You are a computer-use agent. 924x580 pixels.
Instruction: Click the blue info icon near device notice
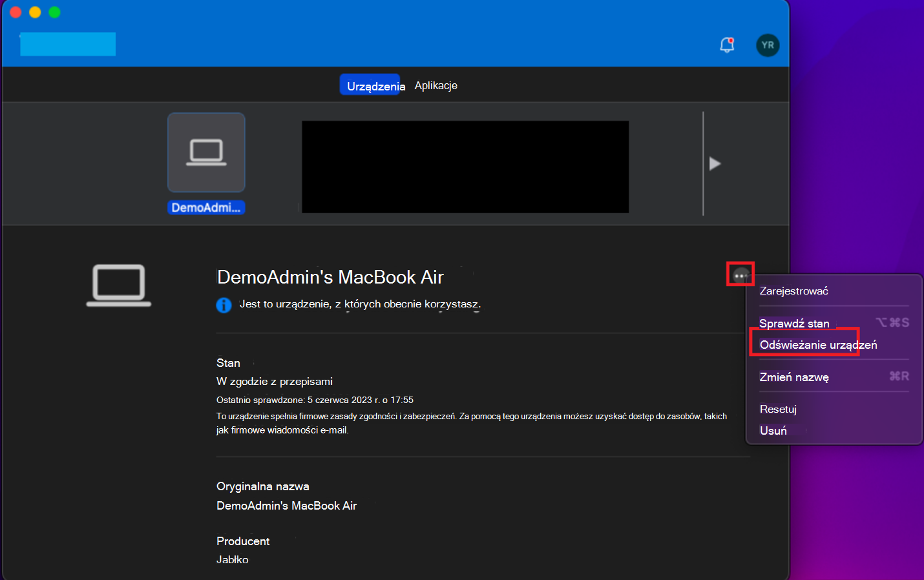pos(224,305)
